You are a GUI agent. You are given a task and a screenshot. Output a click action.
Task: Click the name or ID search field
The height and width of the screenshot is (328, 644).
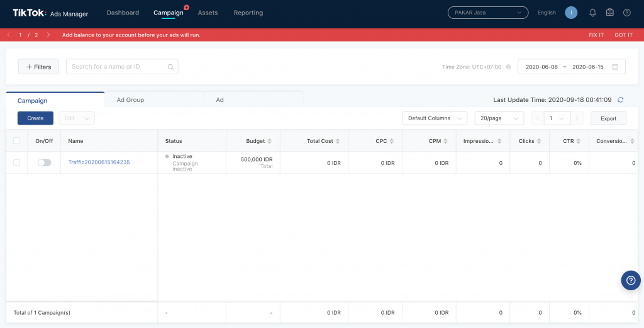tap(122, 67)
